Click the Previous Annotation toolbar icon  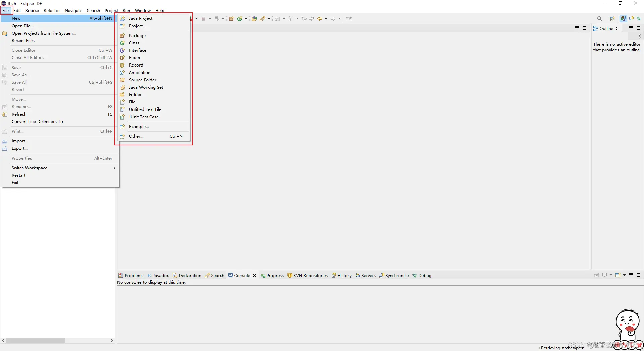290,19
